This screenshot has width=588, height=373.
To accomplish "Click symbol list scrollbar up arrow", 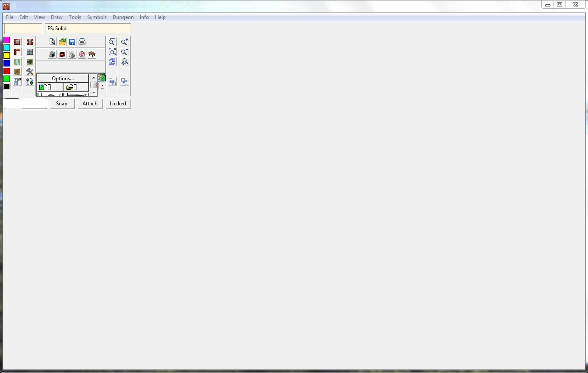I will click(x=94, y=78).
